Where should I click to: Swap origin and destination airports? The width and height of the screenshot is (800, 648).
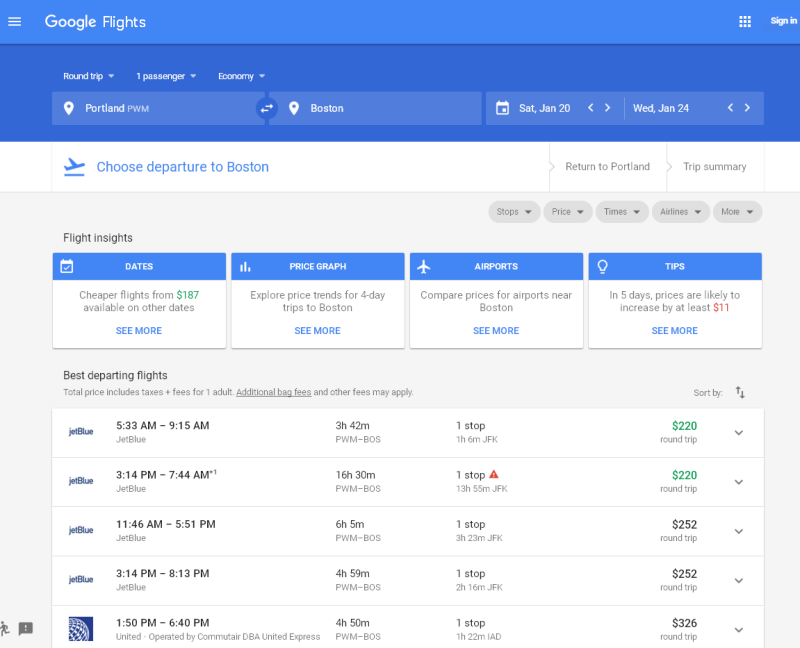[267, 108]
